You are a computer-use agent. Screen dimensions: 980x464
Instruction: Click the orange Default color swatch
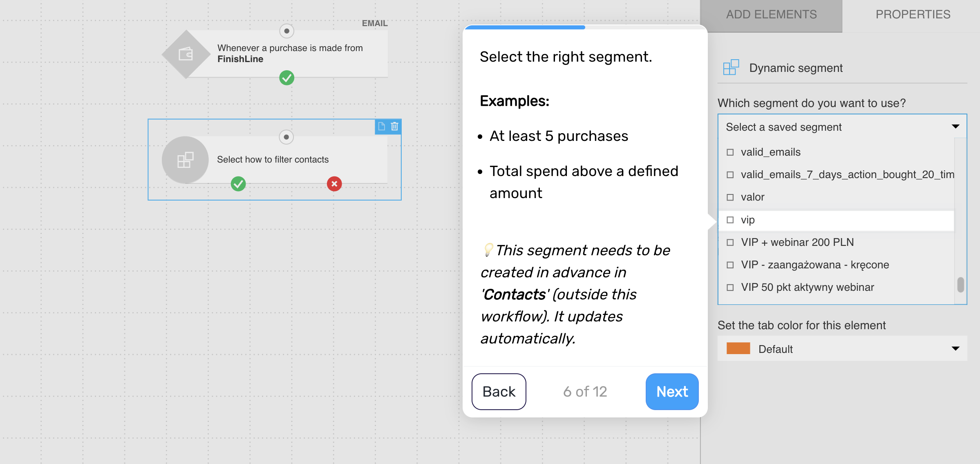pyautogui.click(x=738, y=348)
